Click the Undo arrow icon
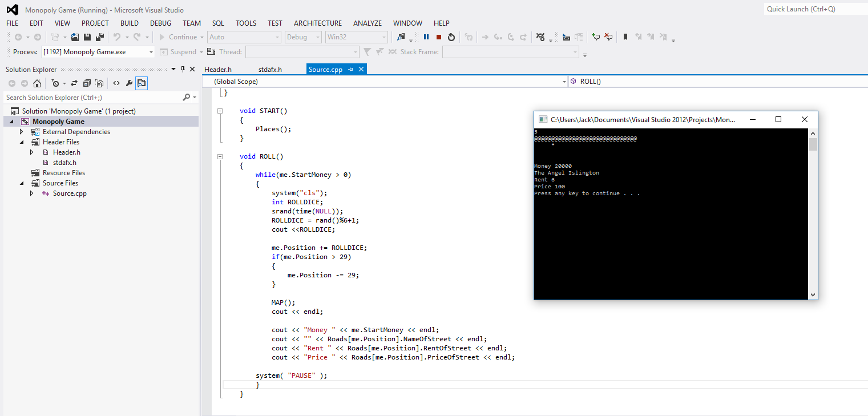The height and width of the screenshot is (416, 868). point(117,37)
